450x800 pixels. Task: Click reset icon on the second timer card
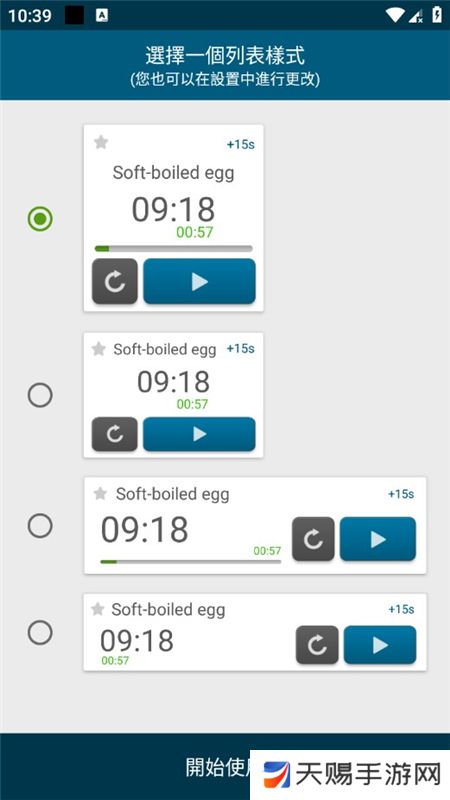point(115,434)
